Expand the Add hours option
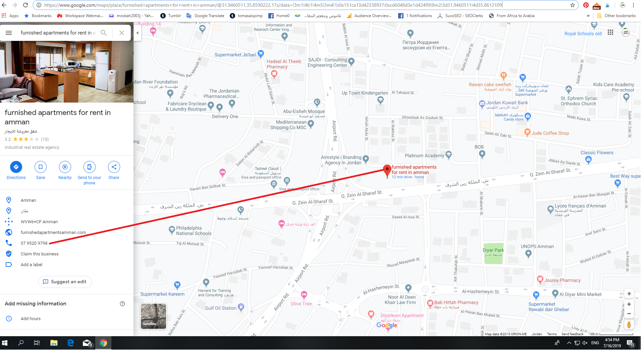This screenshot has height=362, width=644. tap(31, 318)
